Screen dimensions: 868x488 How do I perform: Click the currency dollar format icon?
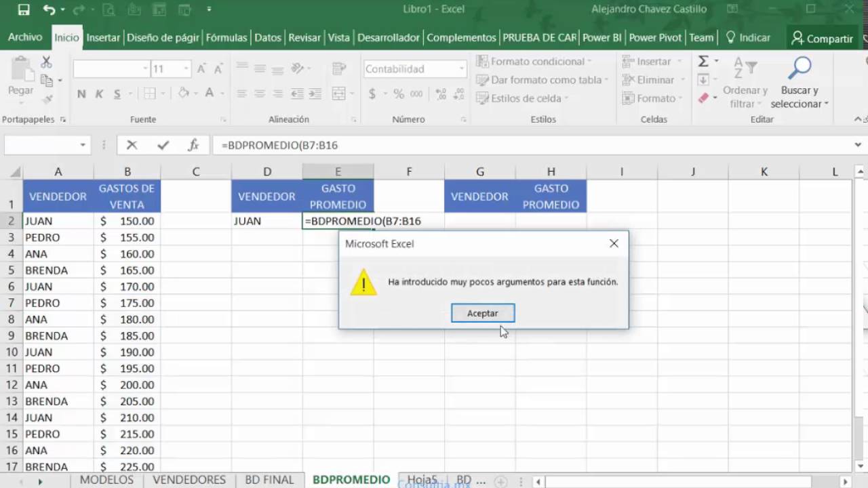(372, 94)
